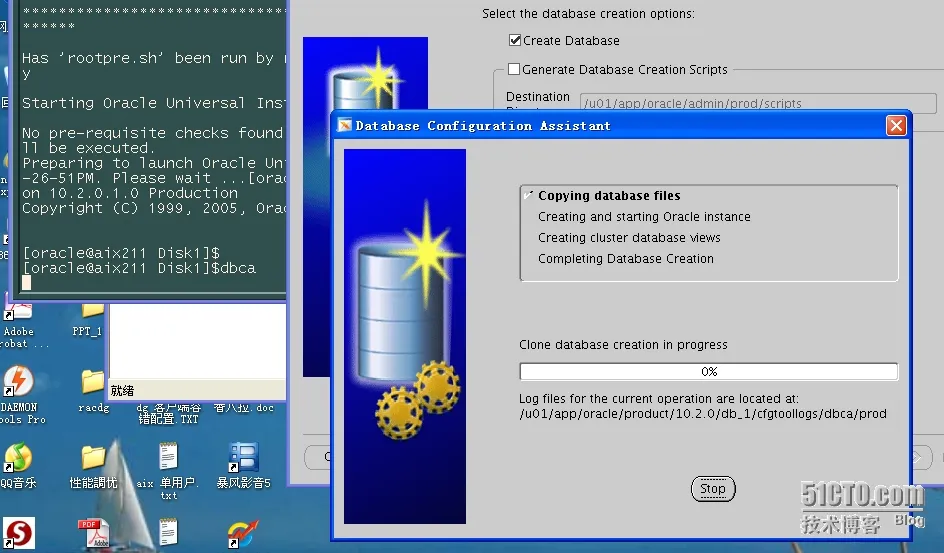Click the dbca command line in terminal
The image size is (944, 553).
(x=139, y=268)
